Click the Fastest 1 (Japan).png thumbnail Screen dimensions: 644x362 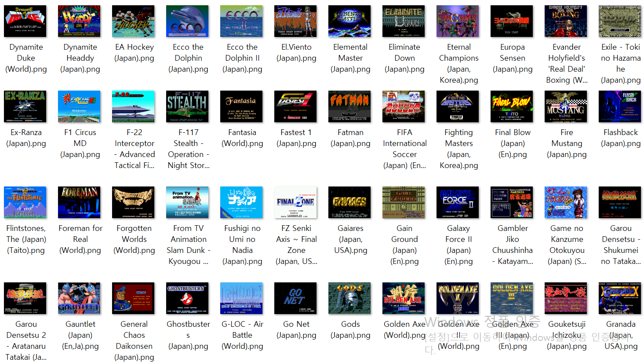click(x=295, y=106)
